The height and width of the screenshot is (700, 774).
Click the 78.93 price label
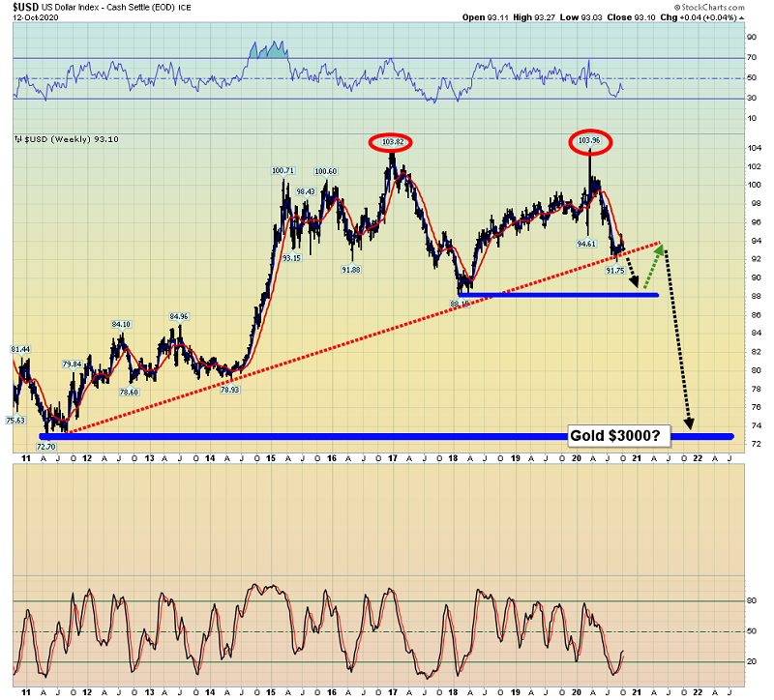tap(228, 388)
